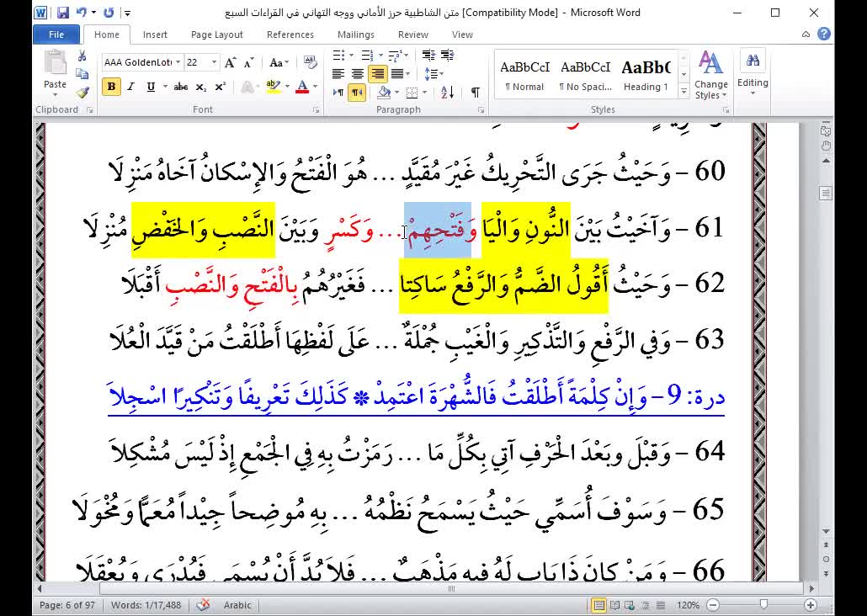The width and height of the screenshot is (867, 616).
Task: Click the Format Painter brush icon
Action: pyautogui.click(x=82, y=92)
